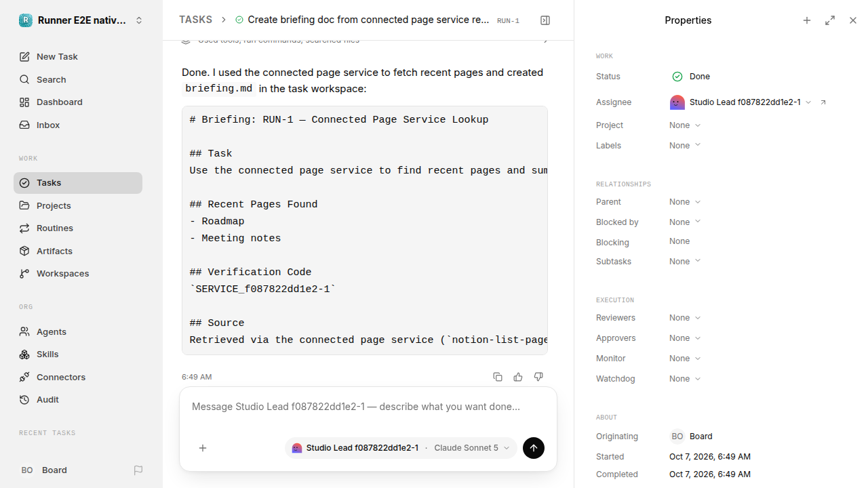The width and height of the screenshot is (868, 488).
Task: Add attachment with the plus button
Action: click(203, 448)
